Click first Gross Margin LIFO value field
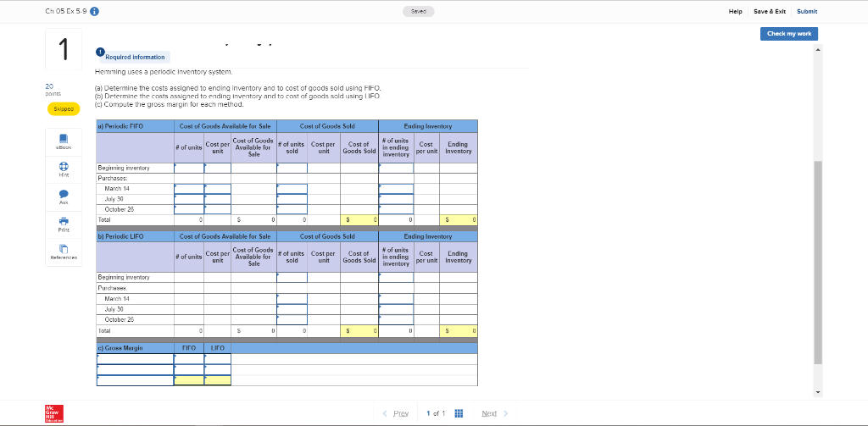Screen dimensions: 868x426 click(218, 359)
